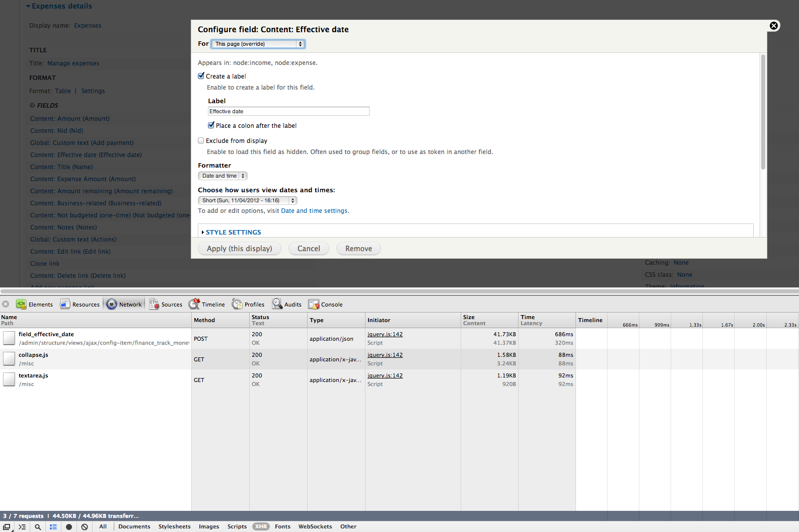The height and width of the screenshot is (532, 799).
Task: Filter network requests by Scripts
Action: point(237,526)
